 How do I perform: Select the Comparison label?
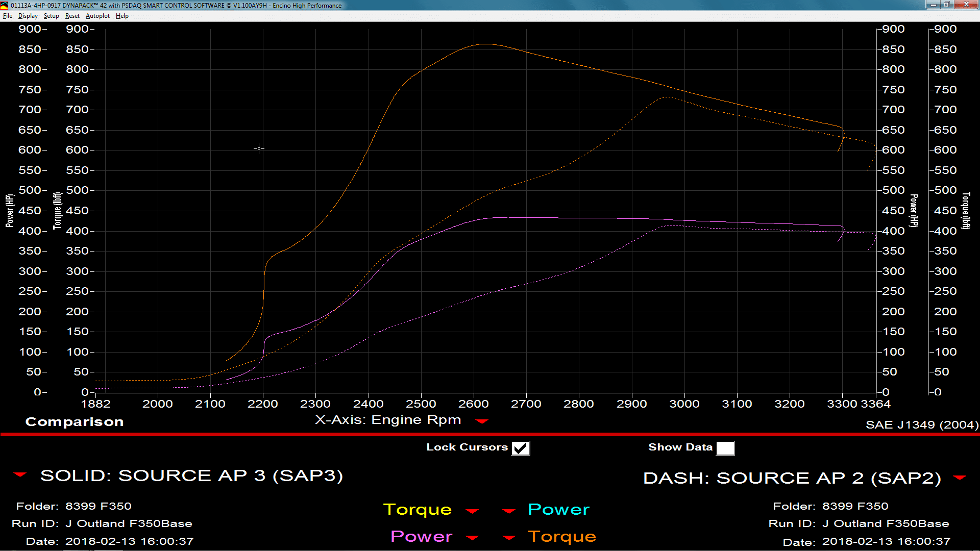click(73, 421)
